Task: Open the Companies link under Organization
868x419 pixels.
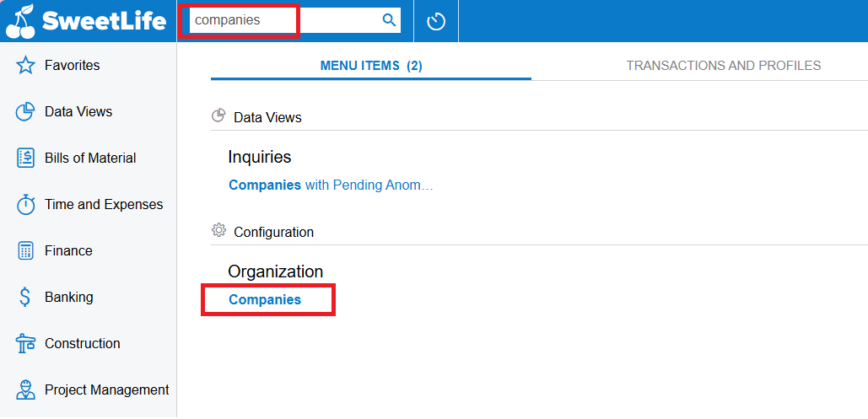Action: click(x=265, y=299)
